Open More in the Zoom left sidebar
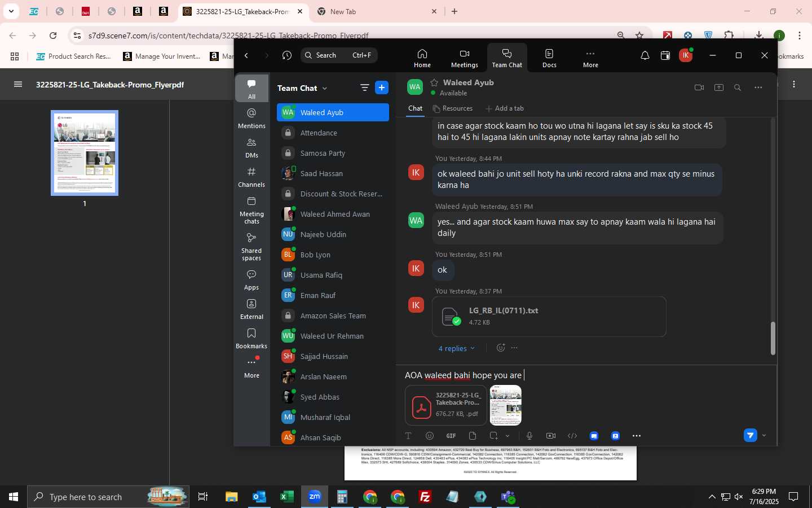This screenshot has height=508, width=812. pyautogui.click(x=251, y=368)
